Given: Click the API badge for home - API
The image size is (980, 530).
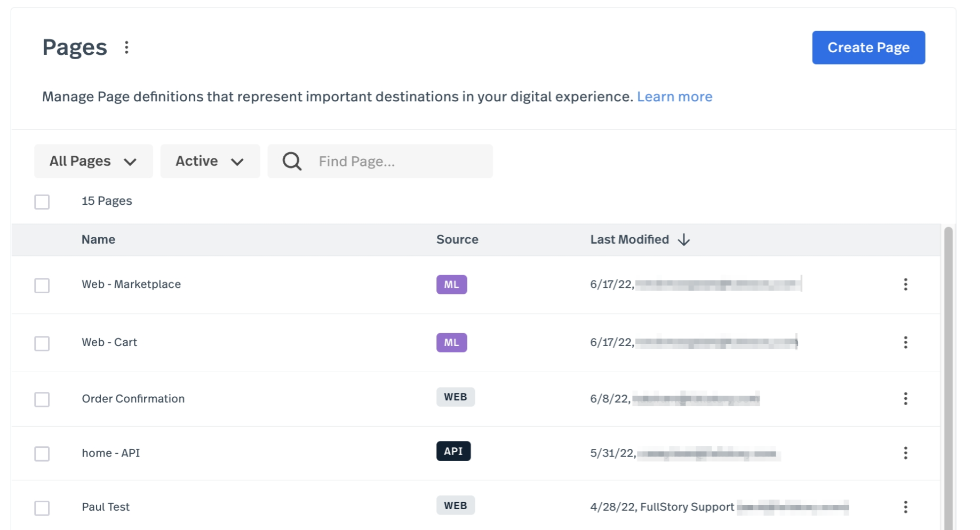Looking at the screenshot, I should point(453,451).
